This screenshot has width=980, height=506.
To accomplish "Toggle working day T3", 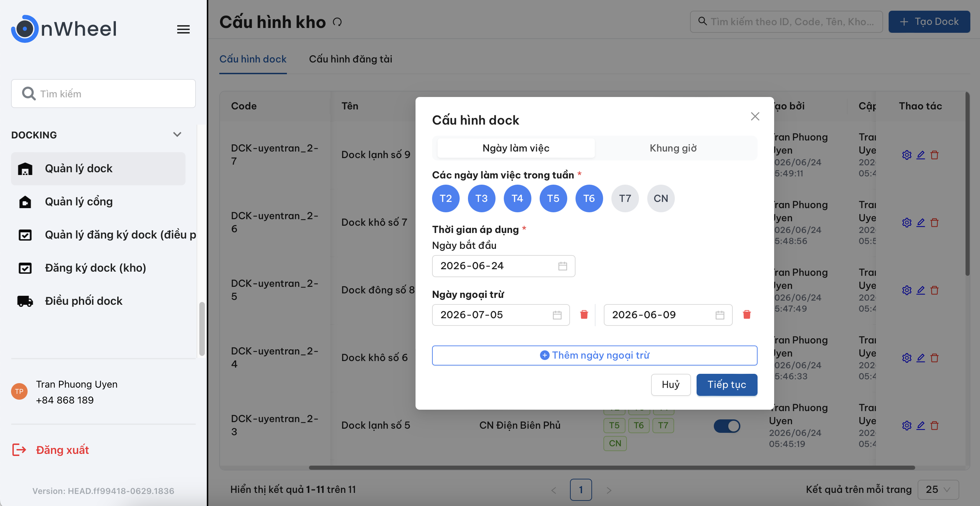I will pos(481,198).
